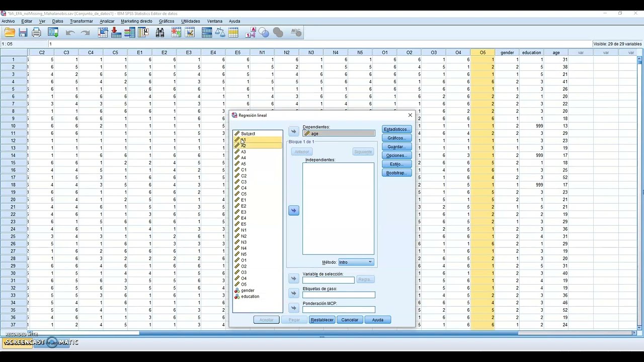644x362 pixels.
Task: Split file toolbar icon
Action: (x=207, y=33)
